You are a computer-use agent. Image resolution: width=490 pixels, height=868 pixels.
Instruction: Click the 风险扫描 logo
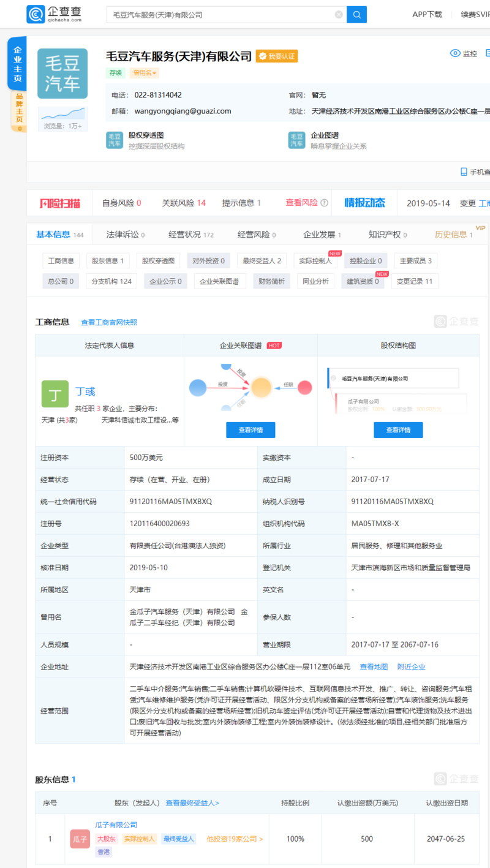(x=59, y=203)
